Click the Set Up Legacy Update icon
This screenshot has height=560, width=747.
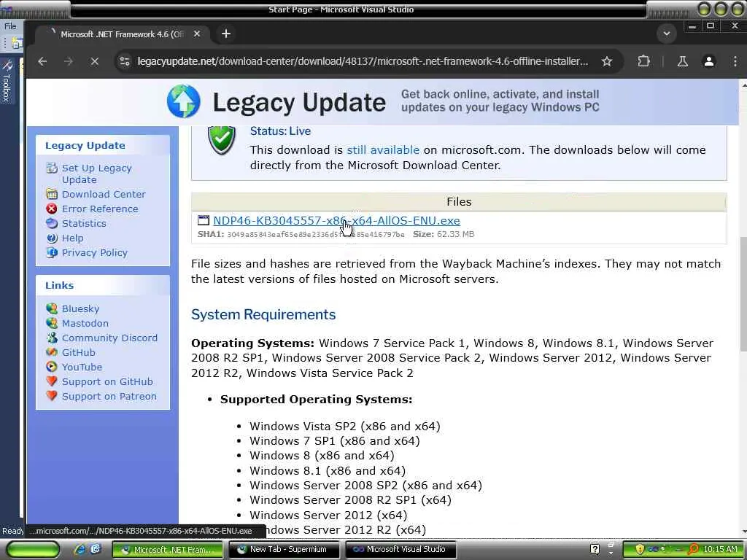(52, 168)
